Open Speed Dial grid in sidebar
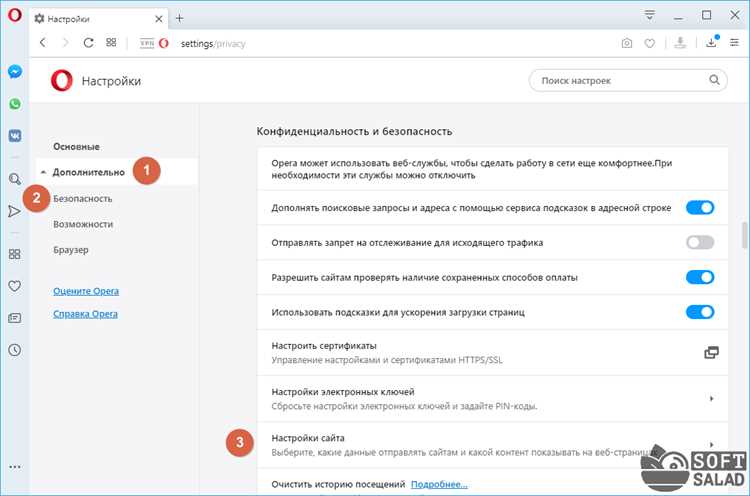 [15, 254]
